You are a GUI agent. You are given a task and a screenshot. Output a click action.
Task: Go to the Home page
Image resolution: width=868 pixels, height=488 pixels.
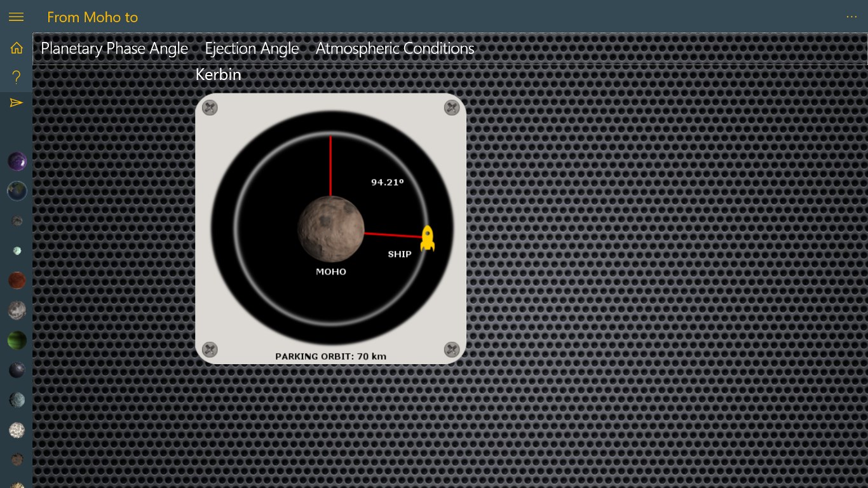point(17,48)
